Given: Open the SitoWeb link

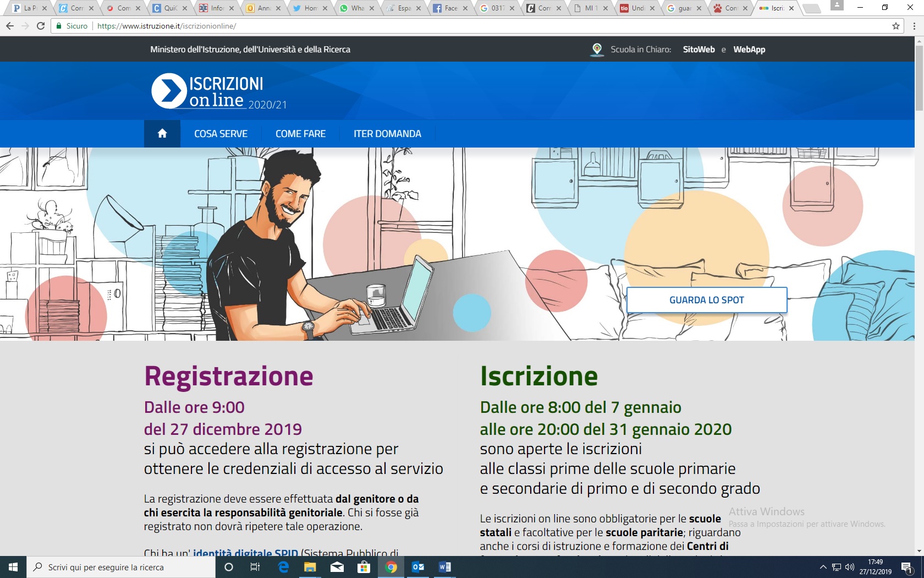Looking at the screenshot, I should point(698,50).
